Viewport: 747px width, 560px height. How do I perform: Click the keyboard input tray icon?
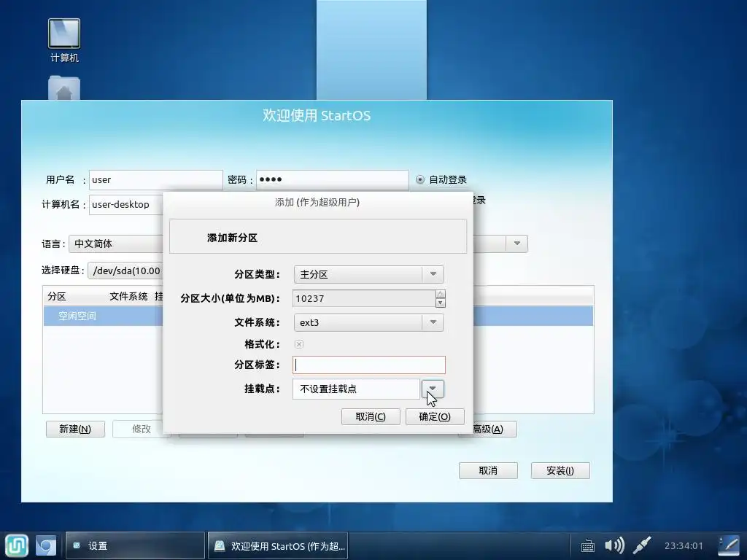(588, 545)
